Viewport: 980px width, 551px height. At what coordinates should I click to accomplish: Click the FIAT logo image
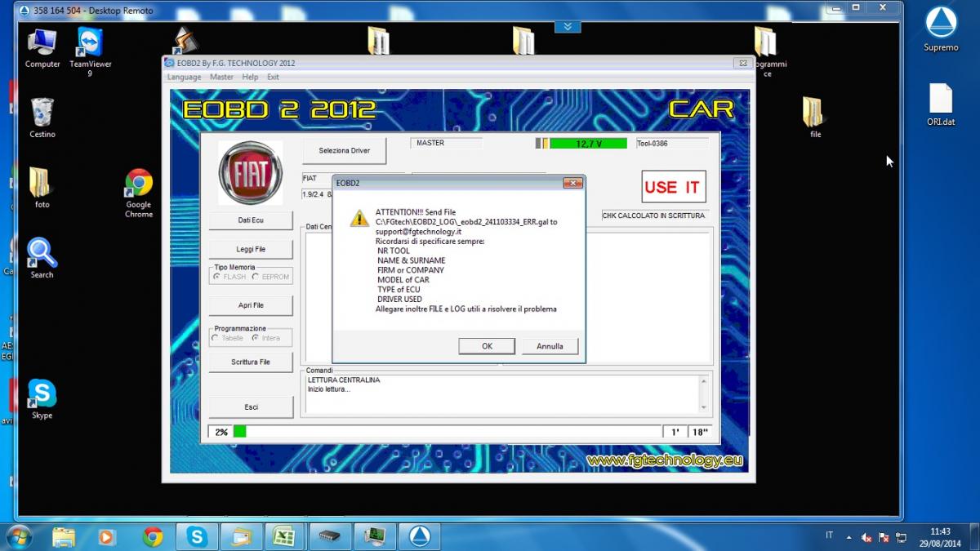pyautogui.click(x=250, y=173)
